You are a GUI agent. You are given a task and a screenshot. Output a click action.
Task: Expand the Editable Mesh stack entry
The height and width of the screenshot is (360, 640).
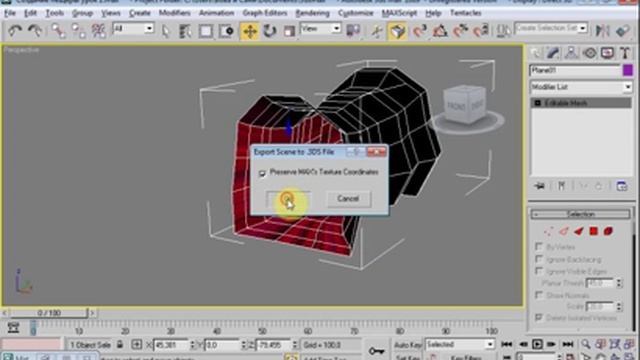click(538, 103)
